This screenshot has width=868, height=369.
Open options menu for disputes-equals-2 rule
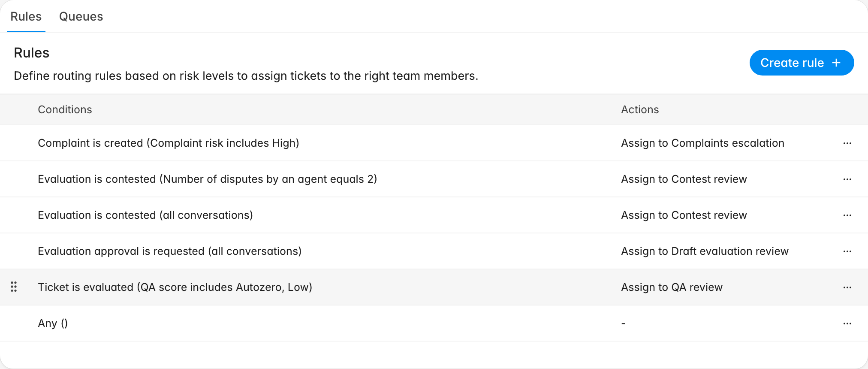847,179
